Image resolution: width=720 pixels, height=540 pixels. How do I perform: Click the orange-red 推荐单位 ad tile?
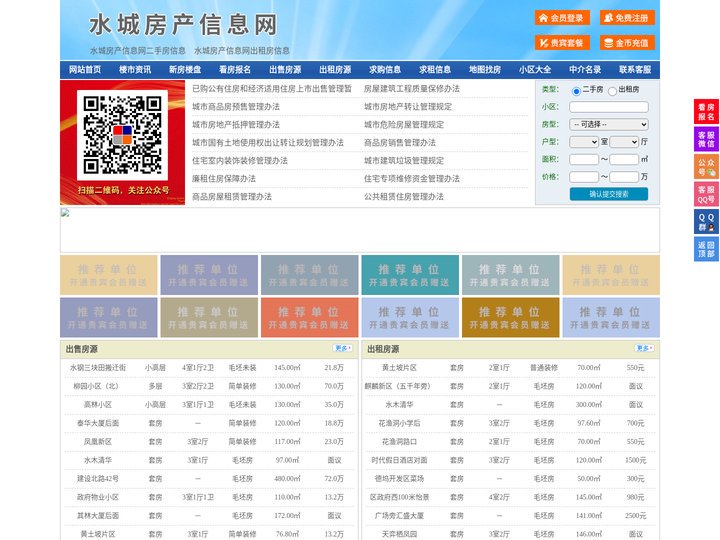309,317
